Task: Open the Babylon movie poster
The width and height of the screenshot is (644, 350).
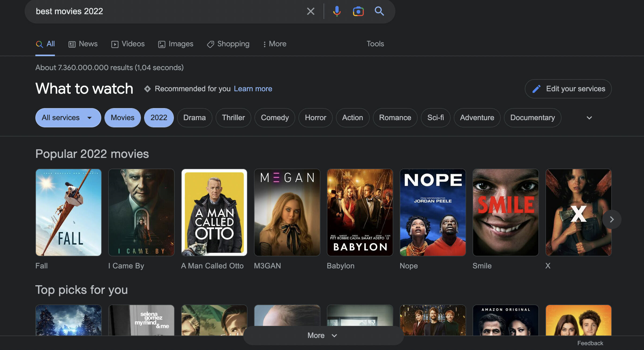Action: click(360, 212)
